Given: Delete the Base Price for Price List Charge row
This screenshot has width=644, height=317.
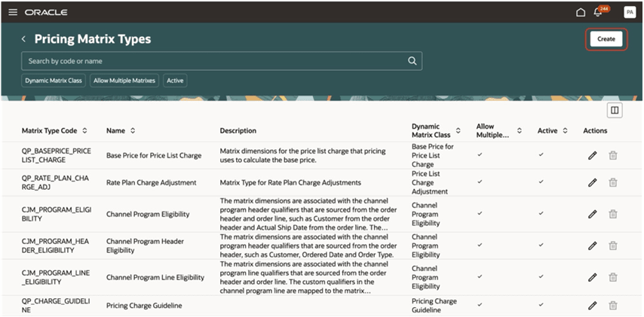Looking at the screenshot, I should (x=613, y=155).
